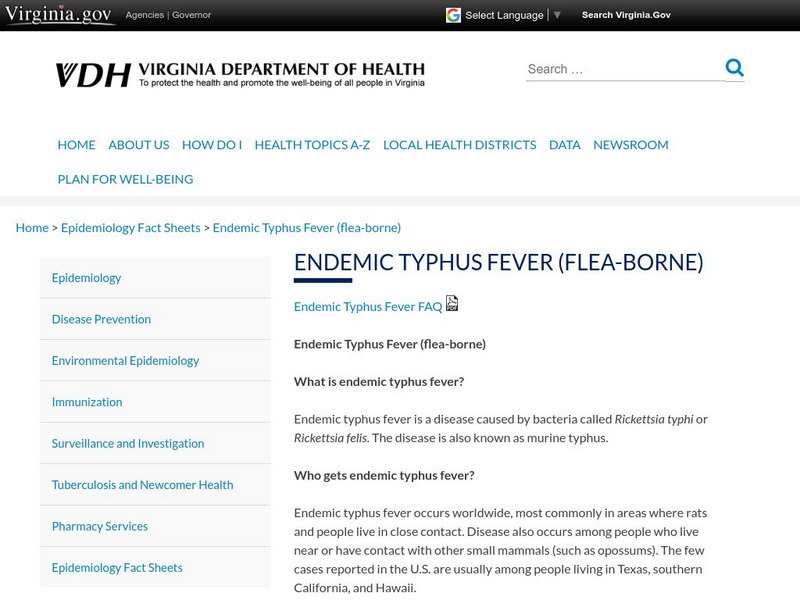Open the Endemic Typhus Fever FAQ link
The height and width of the screenshot is (600, 800).
pos(367,306)
